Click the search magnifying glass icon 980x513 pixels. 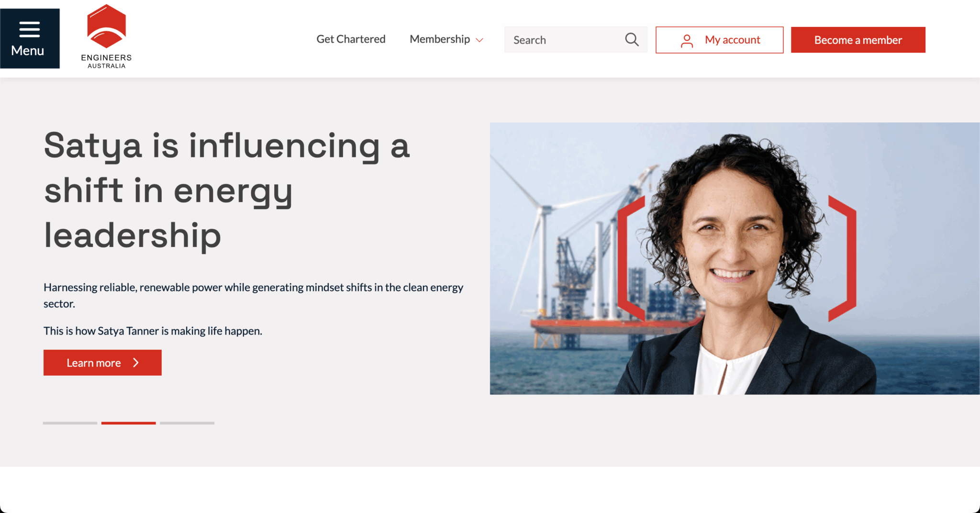click(x=632, y=40)
